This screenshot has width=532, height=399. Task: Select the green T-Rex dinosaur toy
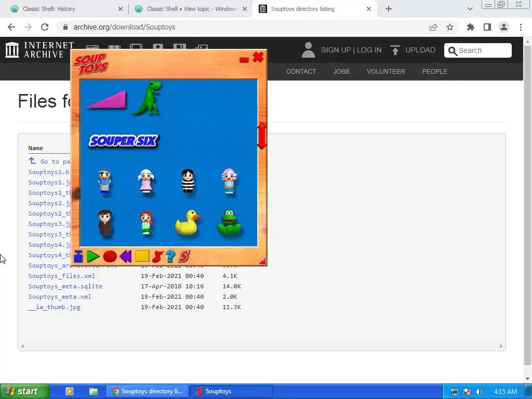tap(147, 98)
